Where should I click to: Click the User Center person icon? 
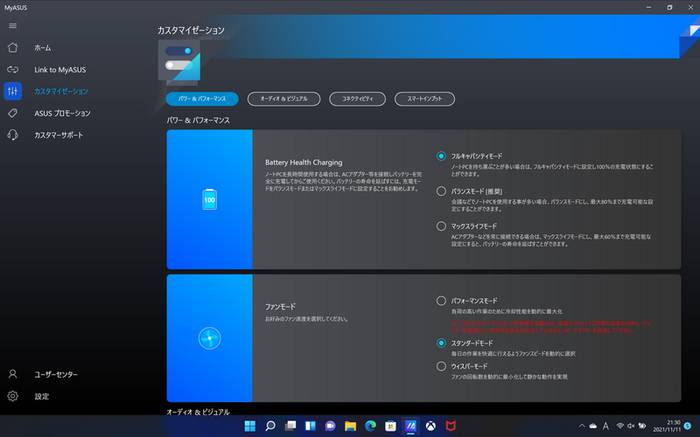[x=12, y=374]
